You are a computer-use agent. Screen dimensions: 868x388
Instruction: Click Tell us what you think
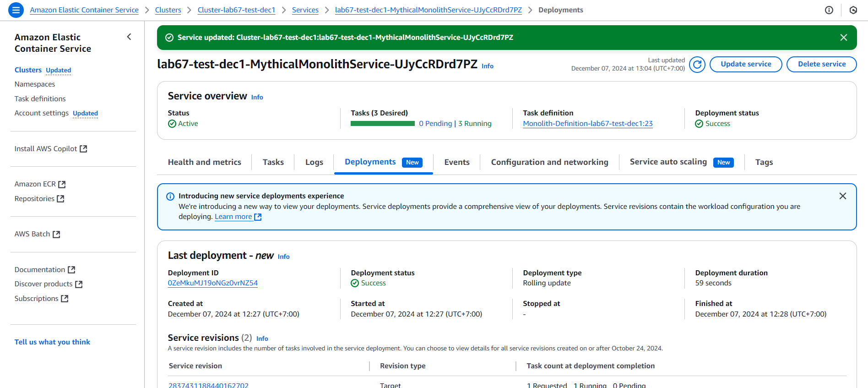pos(52,342)
